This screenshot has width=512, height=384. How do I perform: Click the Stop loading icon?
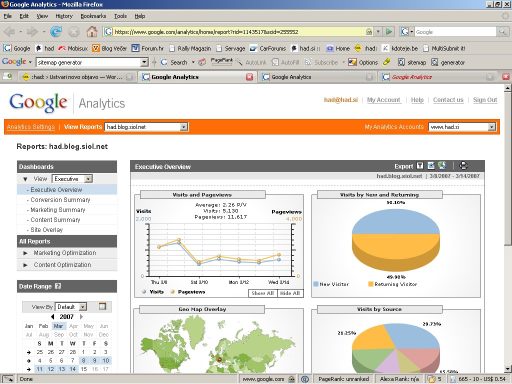pos(74,32)
